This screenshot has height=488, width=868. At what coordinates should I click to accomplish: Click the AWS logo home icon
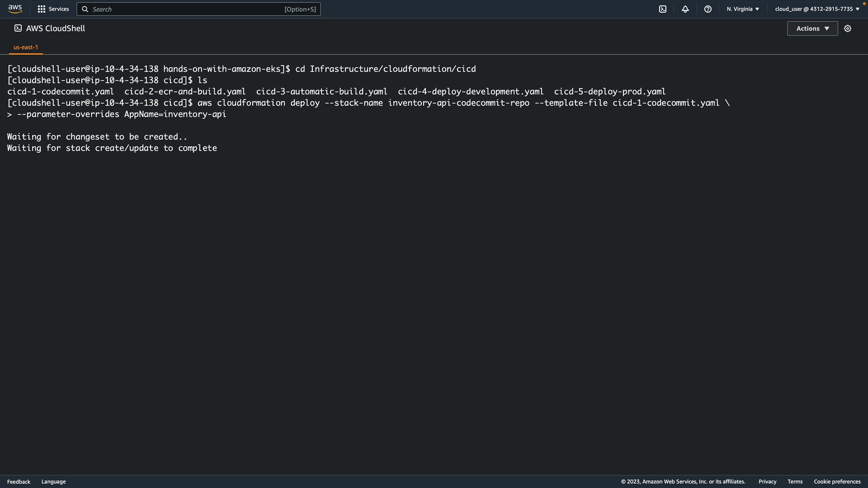click(15, 9)
